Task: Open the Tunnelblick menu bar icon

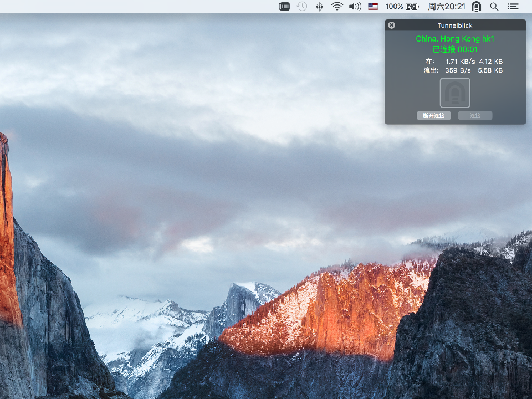Action: 477,7
